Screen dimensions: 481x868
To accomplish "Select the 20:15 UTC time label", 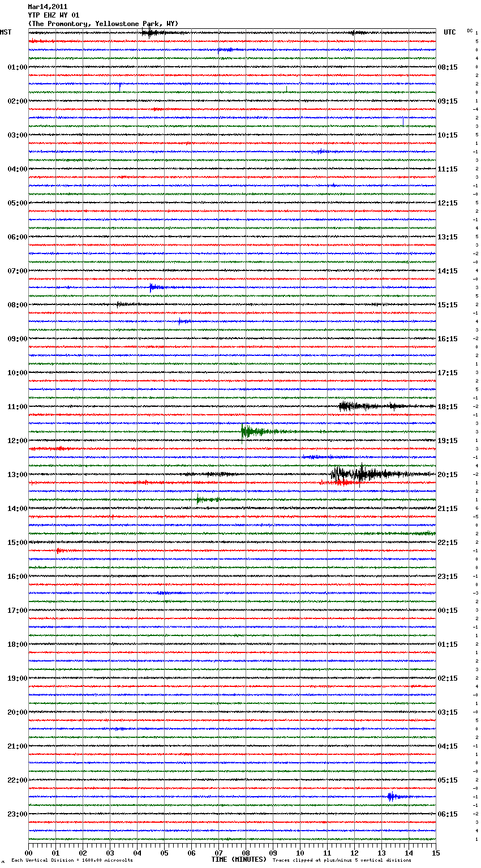I will (447, 475).
